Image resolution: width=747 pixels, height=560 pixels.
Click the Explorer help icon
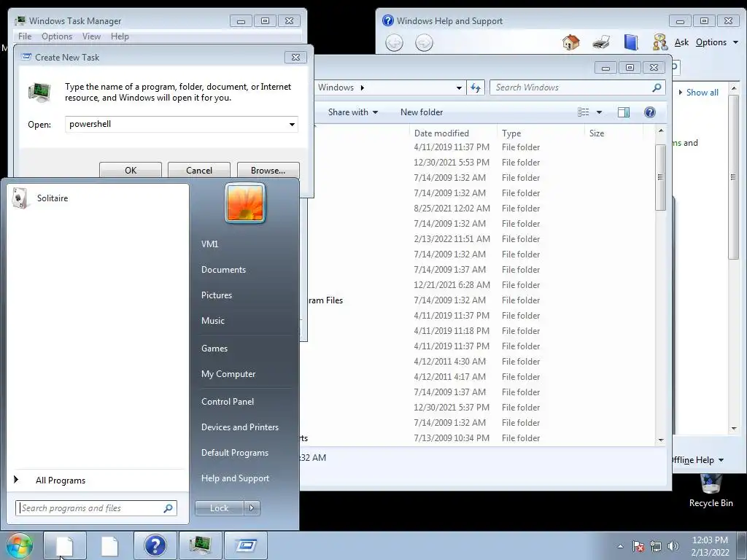pyautogui.click(x=649, y=112)
